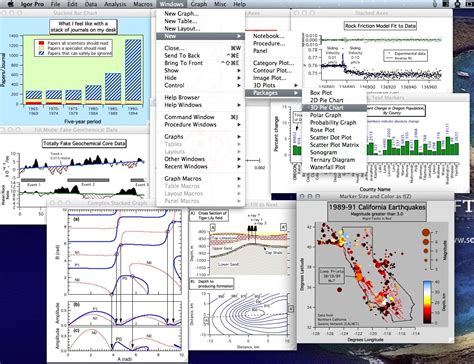Click 'County Name' axis label
Screen dimensions: 474x364
[375, 189]
